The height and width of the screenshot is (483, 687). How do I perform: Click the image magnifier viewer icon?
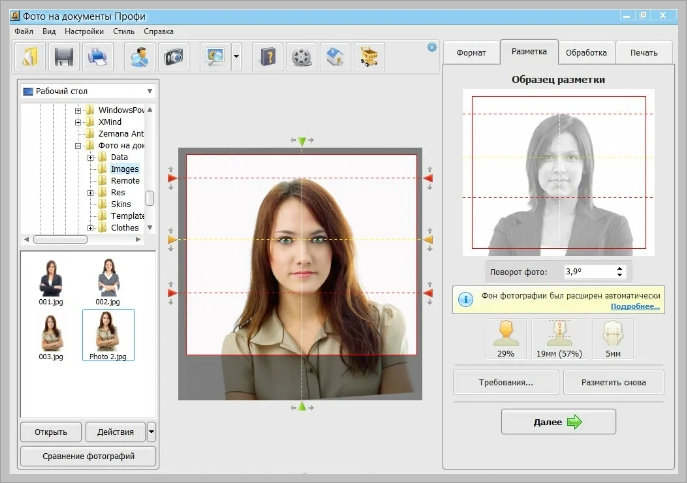click(x=215, y=57)
